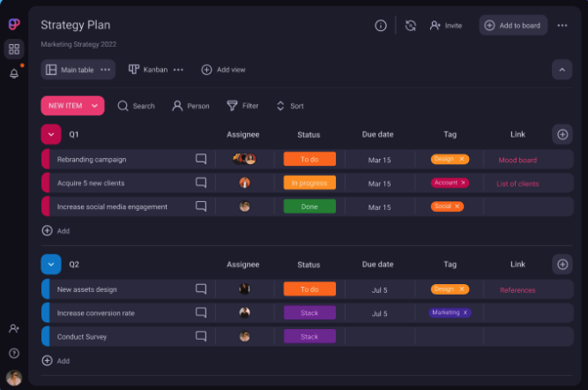Open comments for Rebranding campaign
This screenshot has width=588, height=390.
201,160
